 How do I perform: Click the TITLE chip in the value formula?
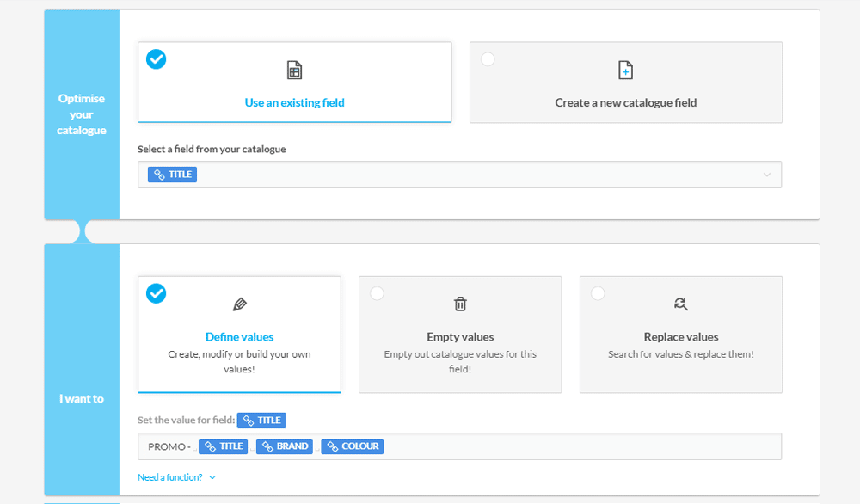coord(224,446)
